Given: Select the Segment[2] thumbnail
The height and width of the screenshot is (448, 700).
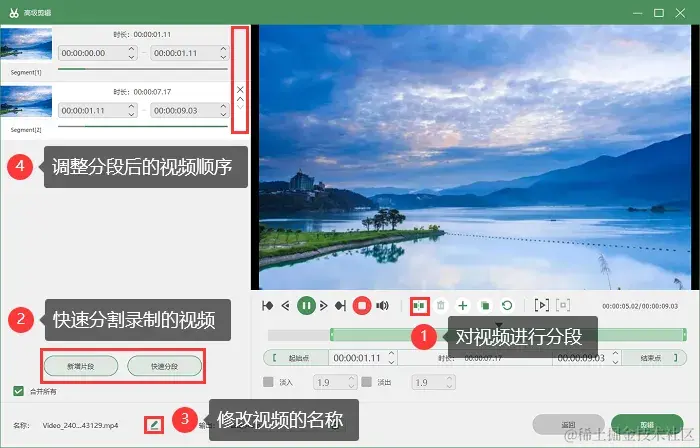Looking at the screenshot, I should pos(26,102).
